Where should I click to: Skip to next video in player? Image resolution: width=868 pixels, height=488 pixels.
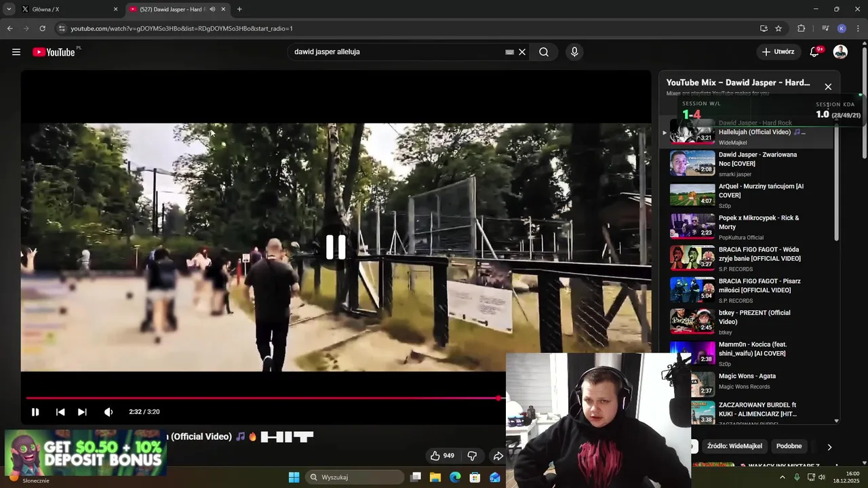tap(82, 412)
